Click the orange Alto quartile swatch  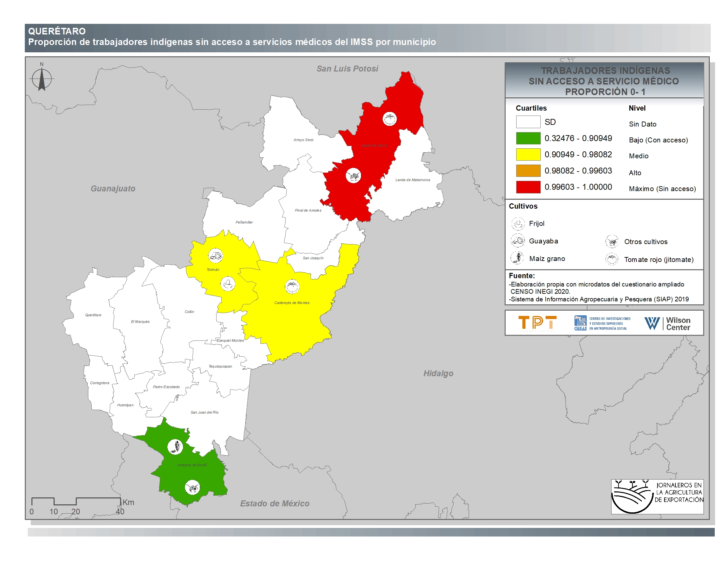click(x=528, y=171)
